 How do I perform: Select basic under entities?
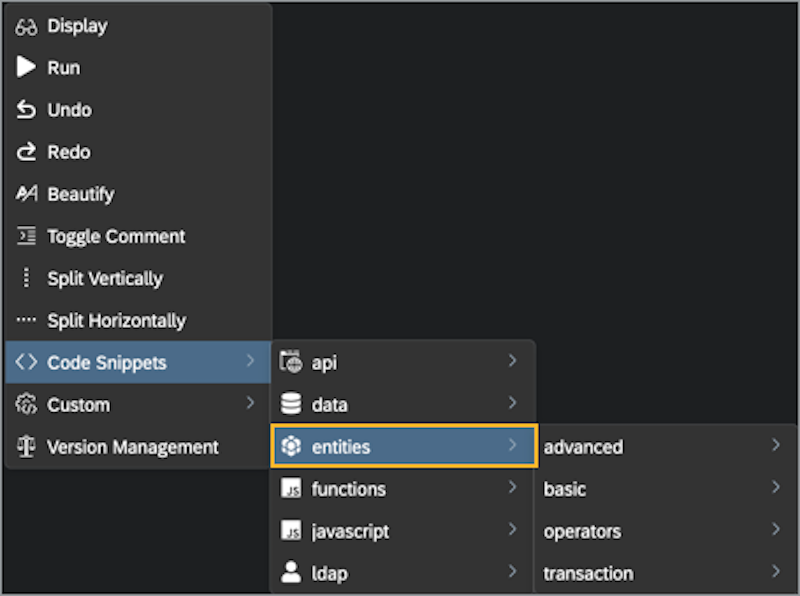coord(666,489)
